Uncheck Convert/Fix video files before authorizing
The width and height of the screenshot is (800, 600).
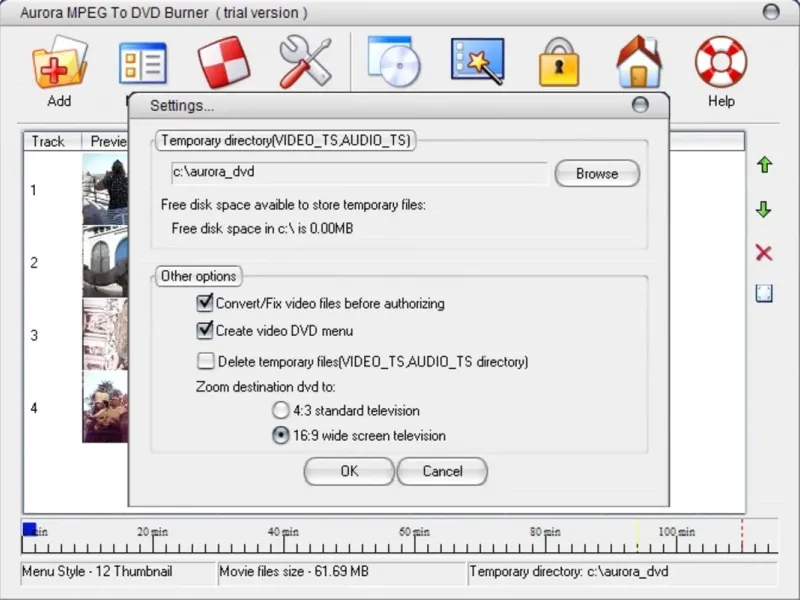point(205,303)
